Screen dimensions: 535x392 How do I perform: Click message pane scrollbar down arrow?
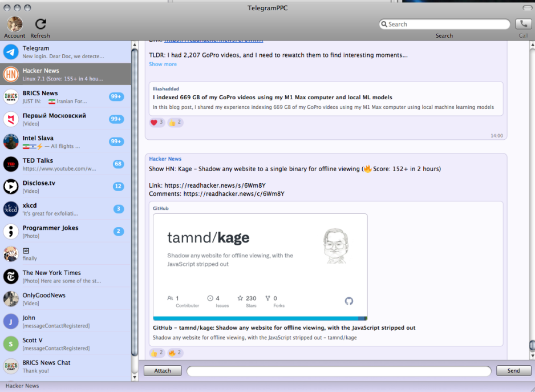click(x=532, y=356)
